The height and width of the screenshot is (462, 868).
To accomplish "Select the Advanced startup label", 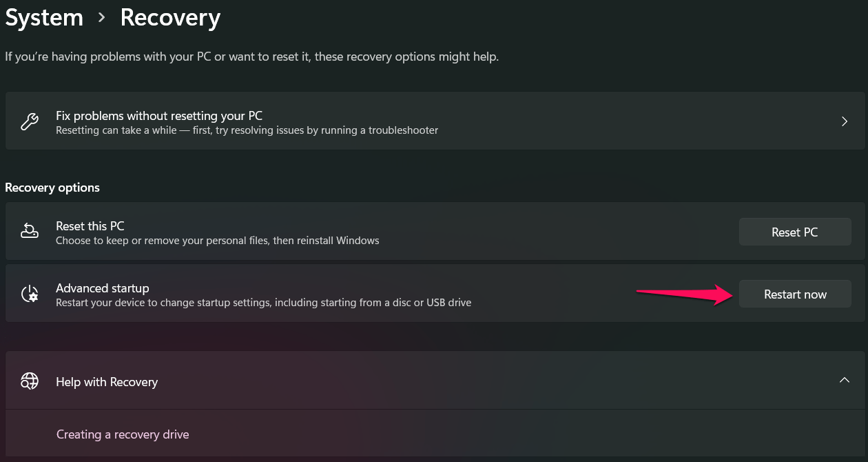I will pos(103,288).
